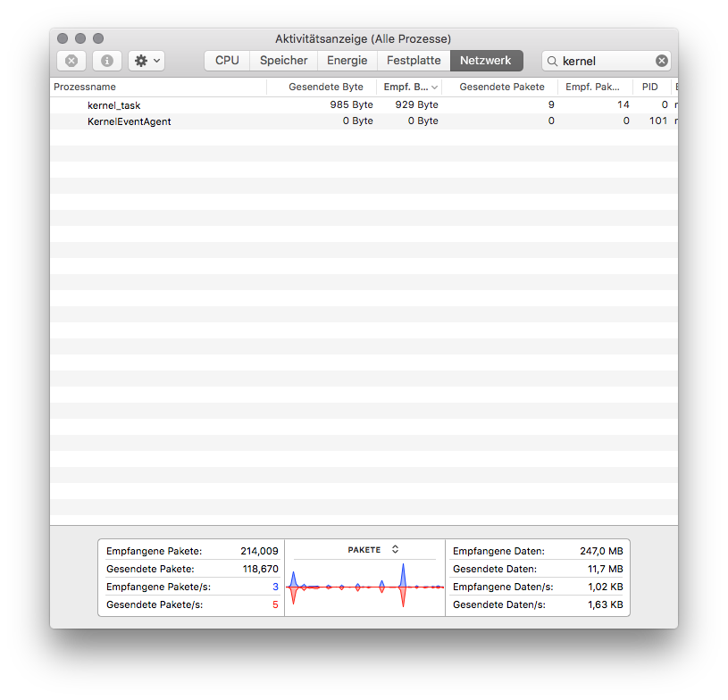Screen dimensions: 728x700
Task: Select the Netzwerk tab
Action: pos(486,60)
